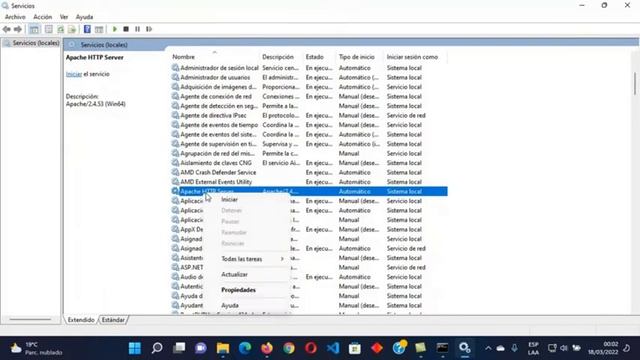640x360 pixels.
Task: Click the Refresh toolbar icon
Action: [x=60, y=29]
